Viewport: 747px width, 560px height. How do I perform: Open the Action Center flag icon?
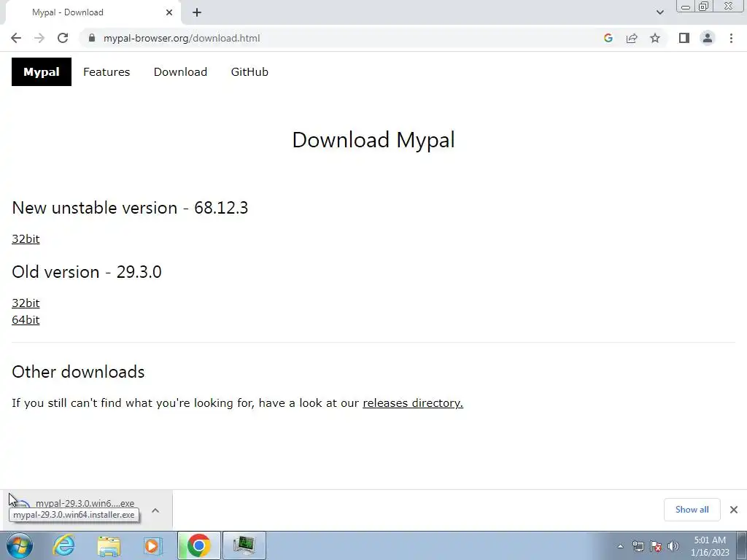[656, 546]
